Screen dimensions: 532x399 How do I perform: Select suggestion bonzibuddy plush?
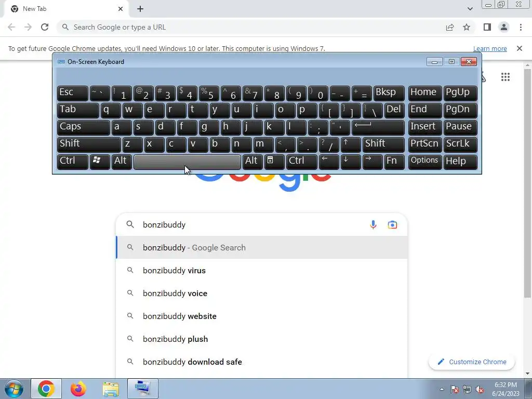click(x=262, y=339)
